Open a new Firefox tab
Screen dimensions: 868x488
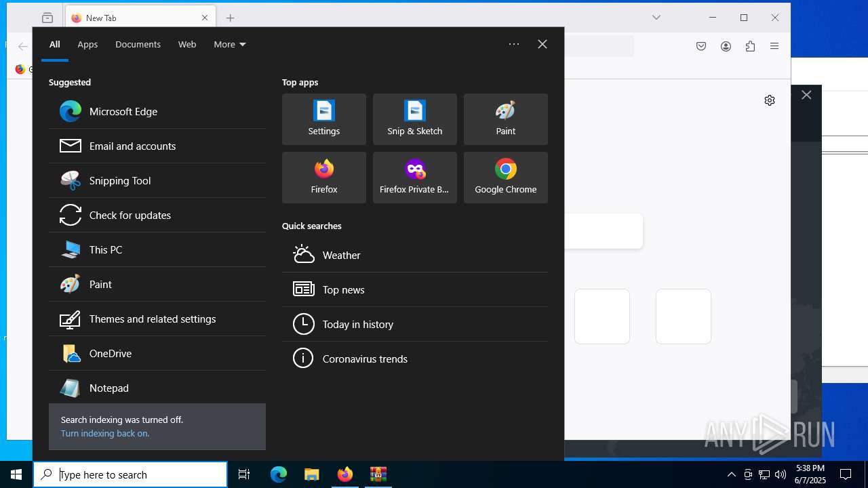tap(231, 18)
